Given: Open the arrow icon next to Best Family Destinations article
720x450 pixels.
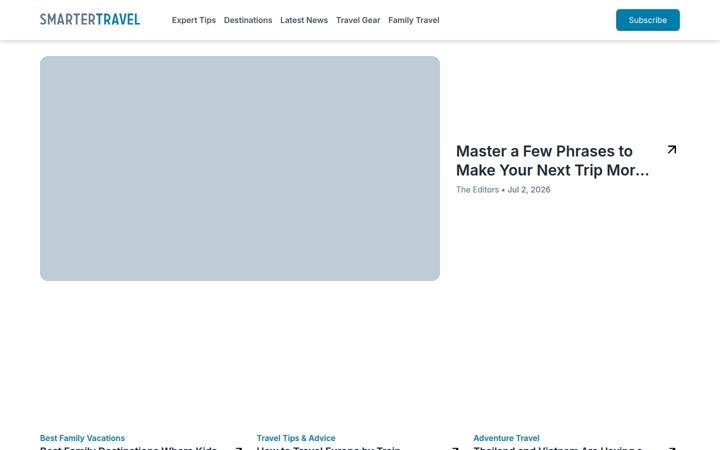Looking at the screenshot, I should [x=239, y=448].
